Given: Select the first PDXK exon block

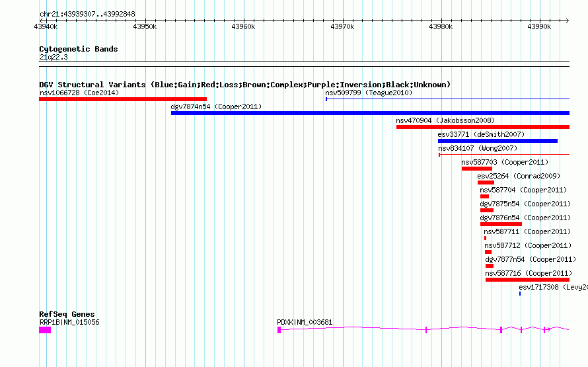Looking at the screenshot, I should [279, 330].
